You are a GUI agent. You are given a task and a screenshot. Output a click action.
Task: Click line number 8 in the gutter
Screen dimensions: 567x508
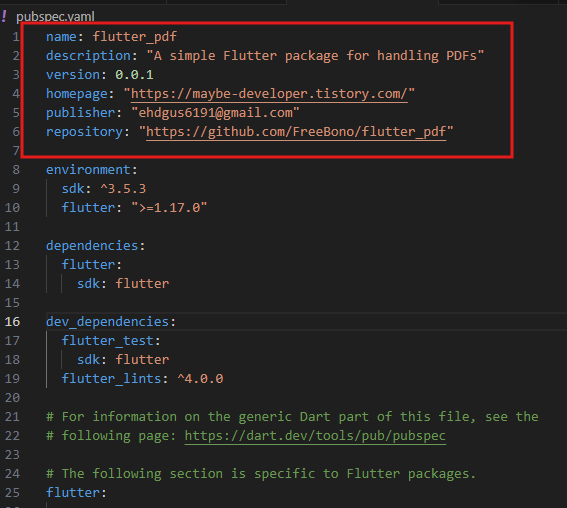(16, 170)
